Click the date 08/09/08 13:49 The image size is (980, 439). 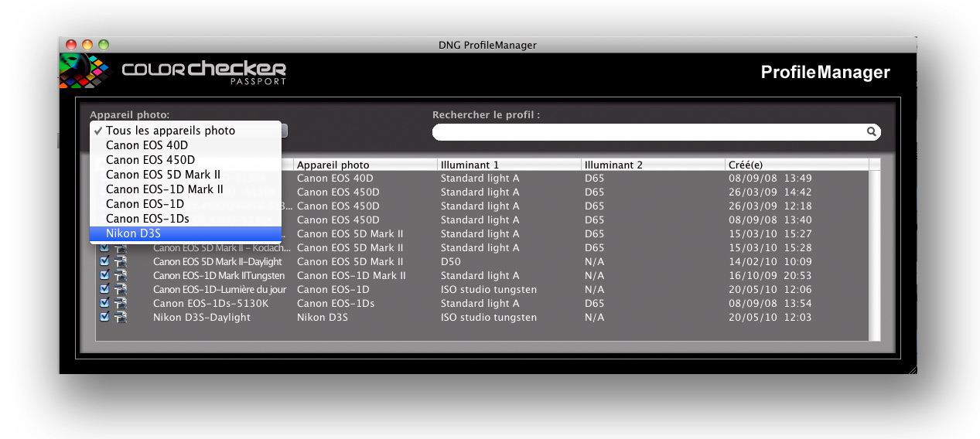coord(770,178)
